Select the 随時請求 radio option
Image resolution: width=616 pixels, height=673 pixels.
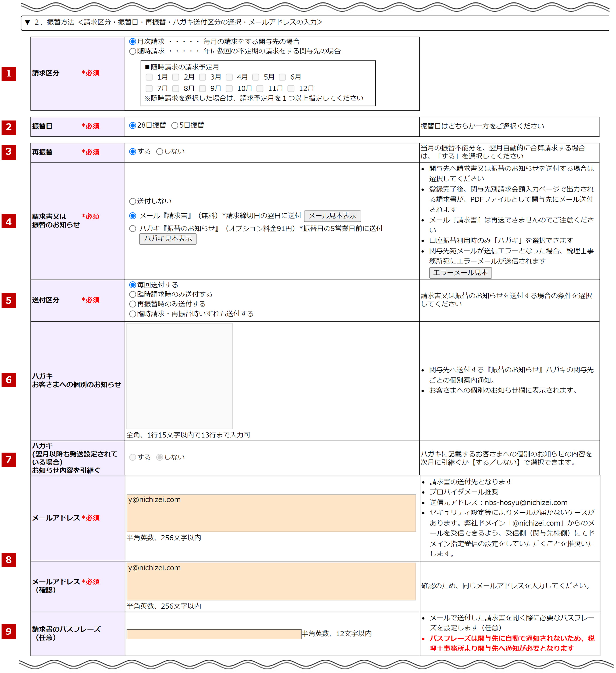[x=132, y=52]
